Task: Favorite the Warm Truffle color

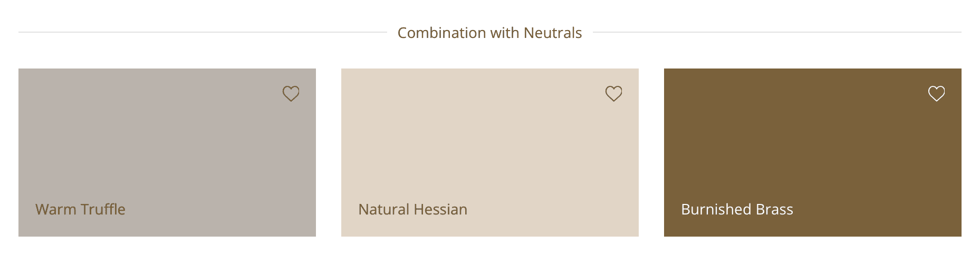Action: click(x=291, y=94)
